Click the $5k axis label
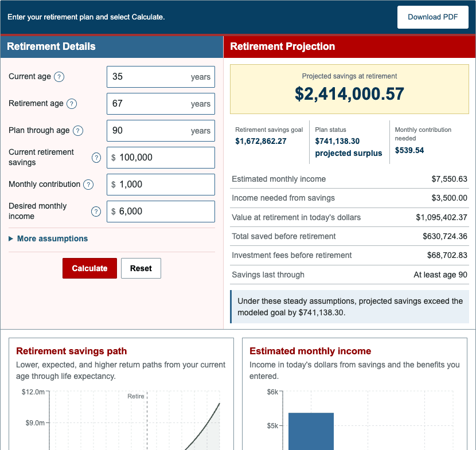 click(x=272, y=426)
